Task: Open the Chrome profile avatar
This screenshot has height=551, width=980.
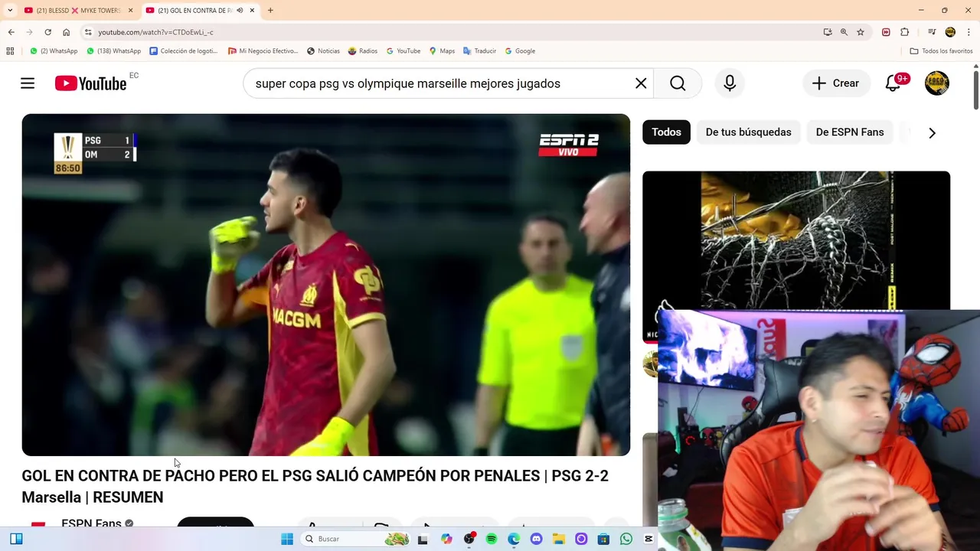Action: [x=950, y=32]
